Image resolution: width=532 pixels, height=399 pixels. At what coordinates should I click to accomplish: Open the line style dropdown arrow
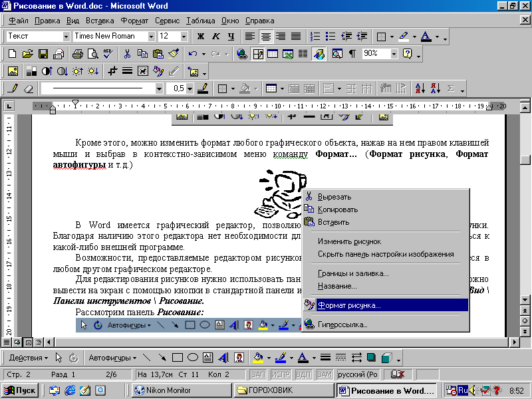point(159,89)
